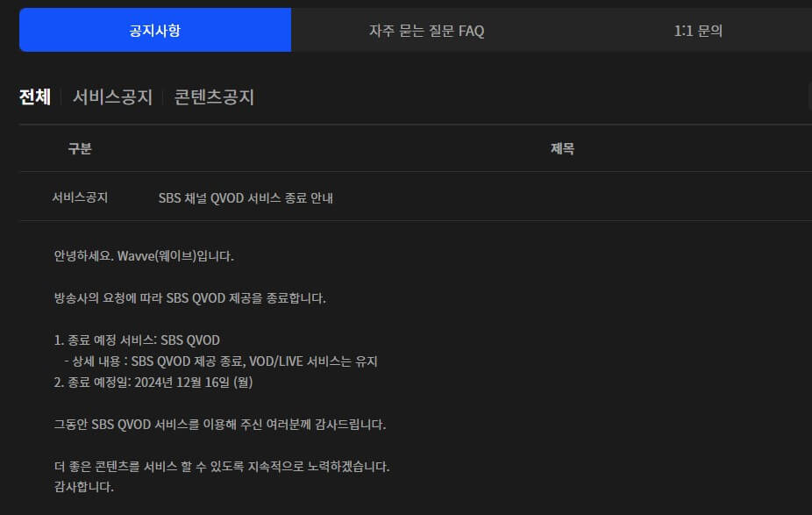Open the SBS 채널 QVOD 서비스 종료 안내 notice
The height and width of the screenshot is (515, 812).
click(246, 197)
